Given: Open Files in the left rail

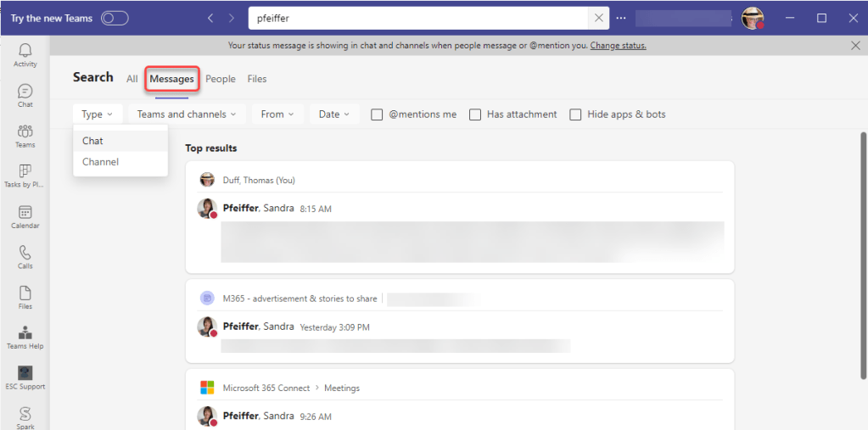Looking at the screenshot, I should coord(25,297).
